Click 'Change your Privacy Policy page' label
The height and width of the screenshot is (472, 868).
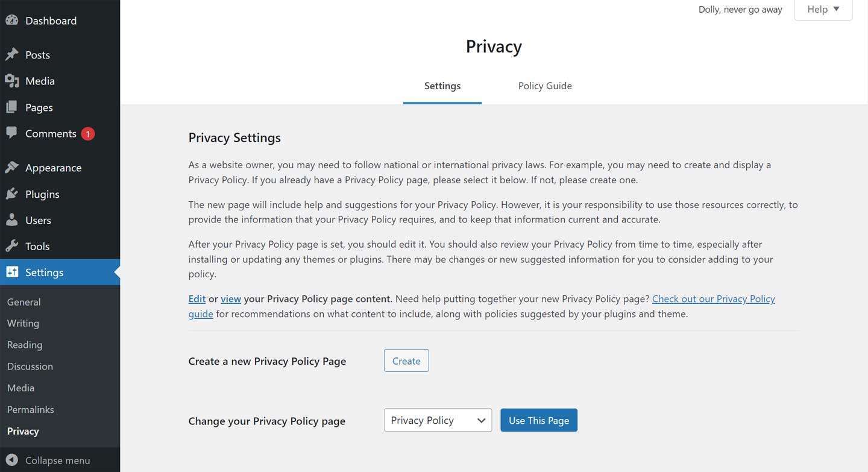point(267,421)
